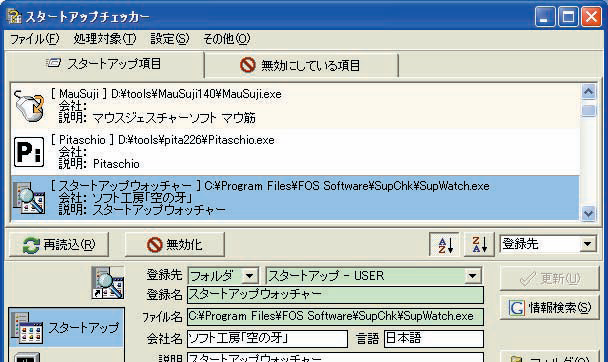Viewport: 608px width, 362px height.
Task: Open the フォルダ registration type dropdown
Action: coord(223,276)
